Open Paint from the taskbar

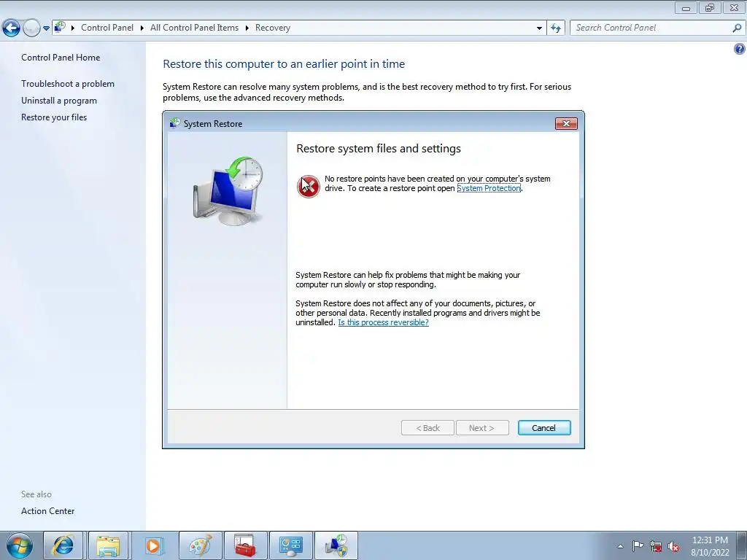point(199,545)
